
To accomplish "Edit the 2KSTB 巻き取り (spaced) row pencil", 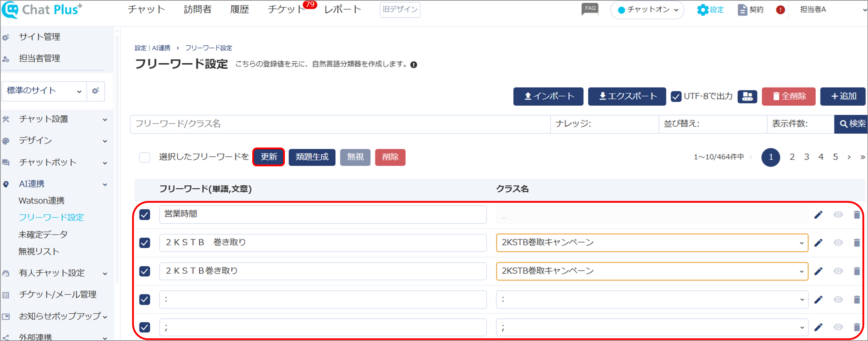I will 818,243.
